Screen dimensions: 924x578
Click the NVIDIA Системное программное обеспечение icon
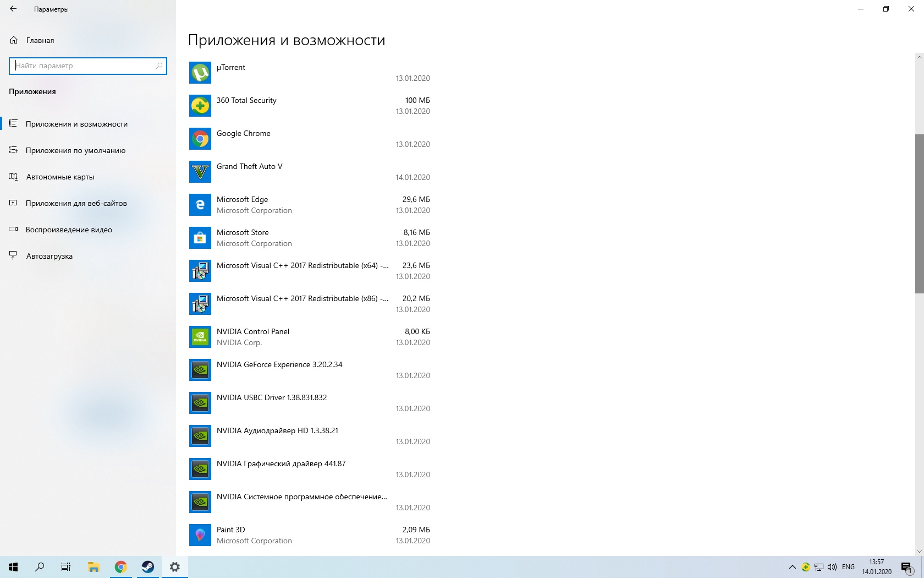tap(200, 502)
